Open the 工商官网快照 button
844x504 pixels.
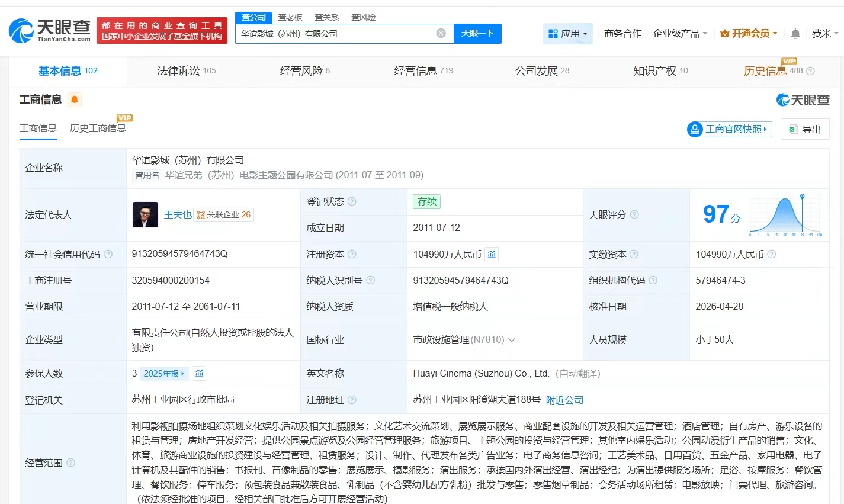coord(729,129)
